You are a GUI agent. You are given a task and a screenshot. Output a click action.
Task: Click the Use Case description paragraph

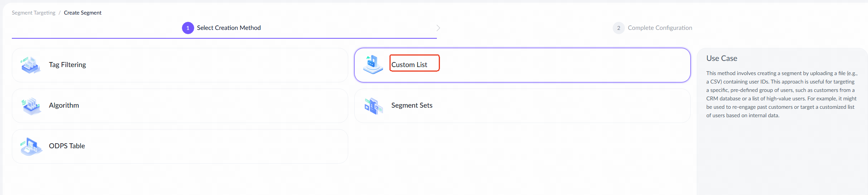point(781,94)
